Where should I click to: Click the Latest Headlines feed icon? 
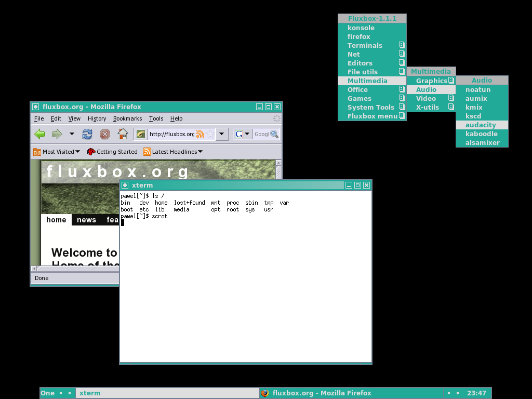147,152
